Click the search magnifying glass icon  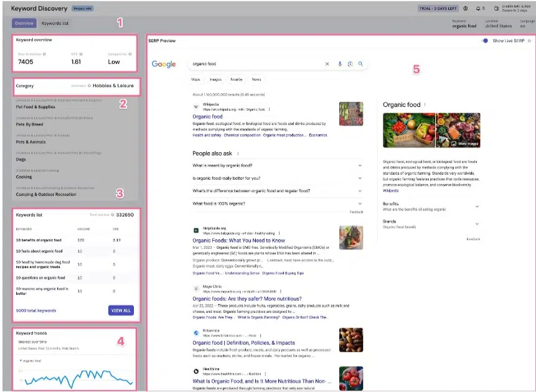click(x=361, y=64)
